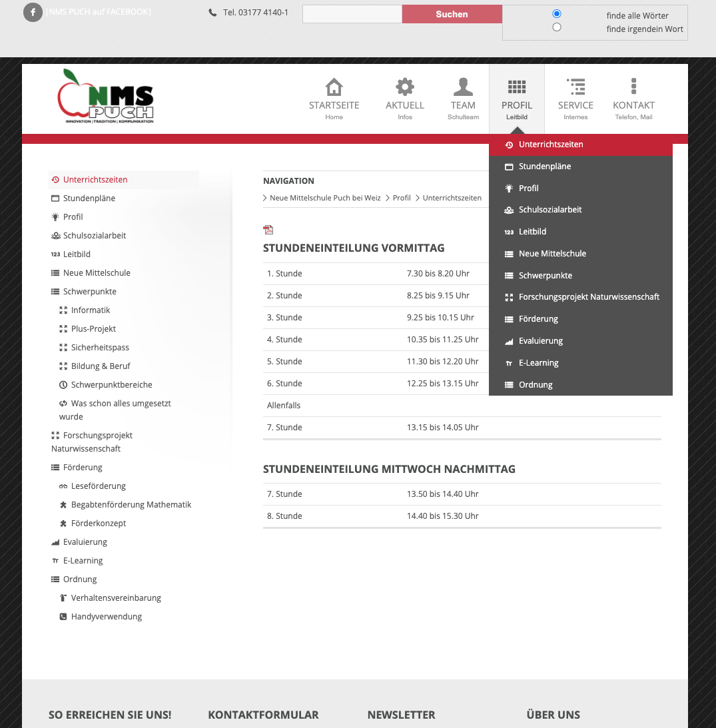Click the house icon for Startseite

coord(334,87)
